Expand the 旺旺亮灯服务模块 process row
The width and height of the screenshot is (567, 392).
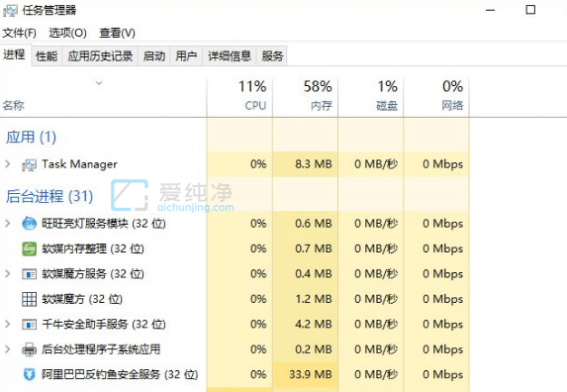pos(8,223)
